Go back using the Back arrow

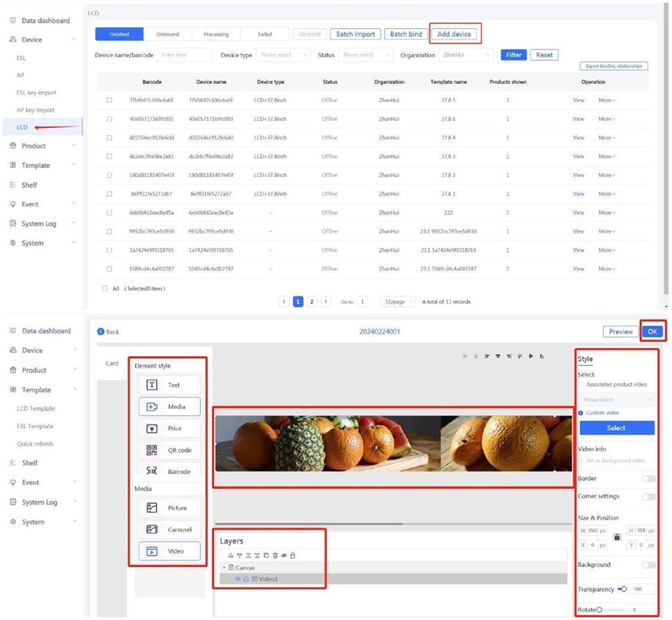coord(108,332)
